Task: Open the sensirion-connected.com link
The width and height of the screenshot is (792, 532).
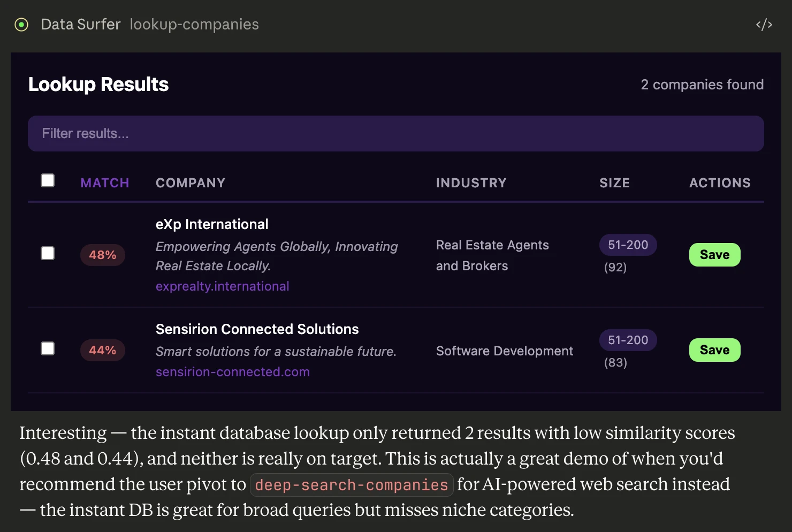Action: [x=232, y=372]
